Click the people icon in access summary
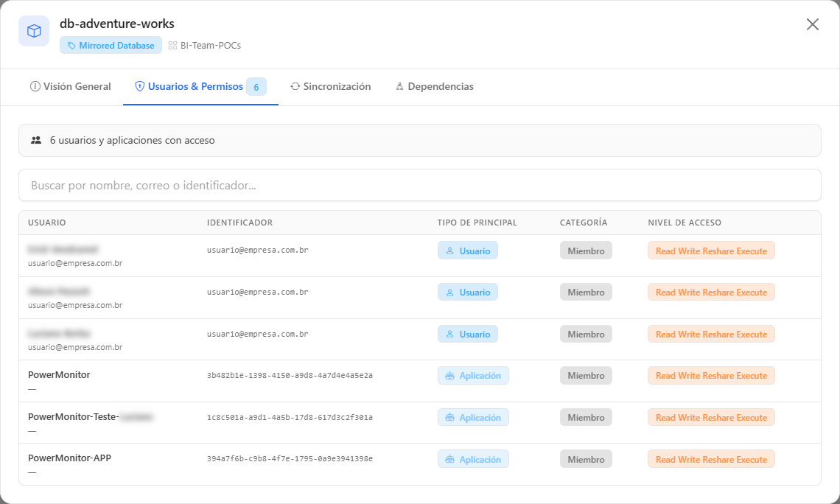Viewport: 840px width, 504px height. (x=36, y=140)
